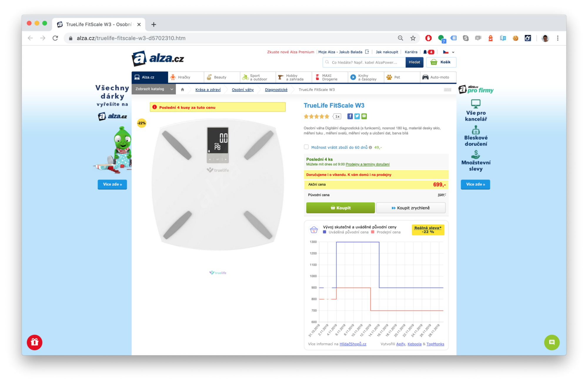Bookmark page with star icon
Viewport: 588px width, 384px height.
click(413, 38)
